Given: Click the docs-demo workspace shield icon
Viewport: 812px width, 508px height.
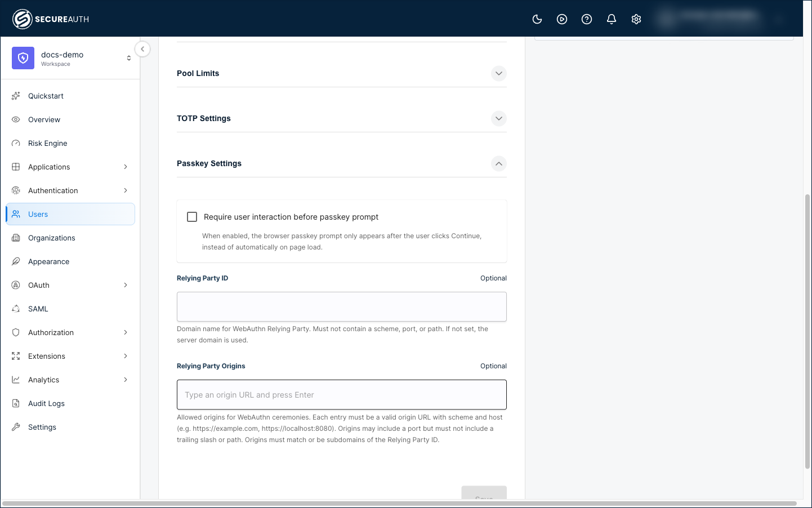Looking at the screenshot, I should point(23,58).
